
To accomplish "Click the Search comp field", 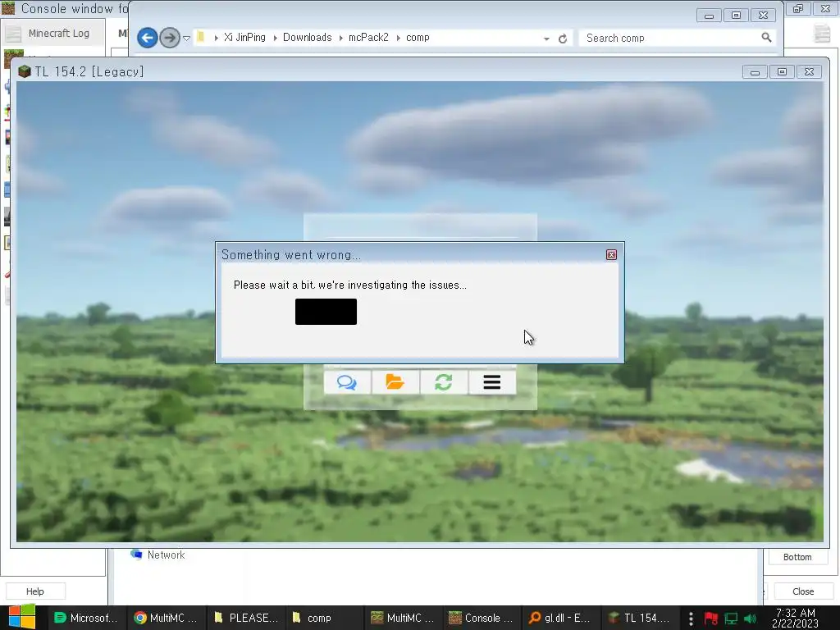I will [677, 38].
